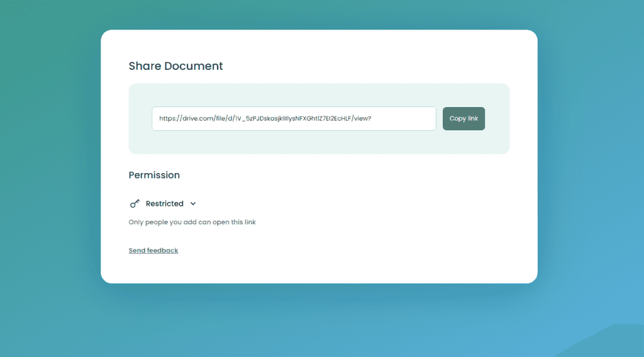Viewport: 644px width, 357px height.
Task: Click the shareable URL input field
Action: (294, 118)
